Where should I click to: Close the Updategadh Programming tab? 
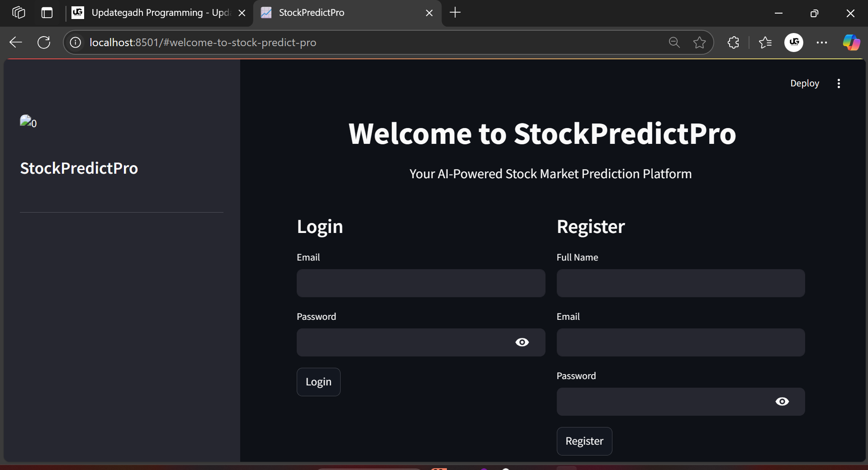pyautogui.click(x=242, y=13)
